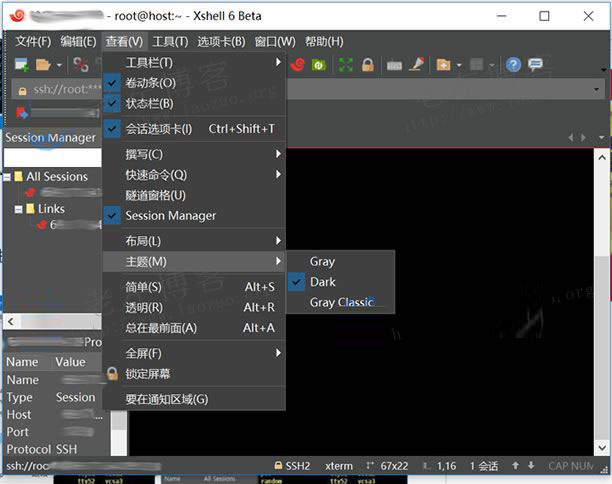Expand the toolbar overflow arrow at far right
This screenshot has width=612, height=484.
coord(604,70)
